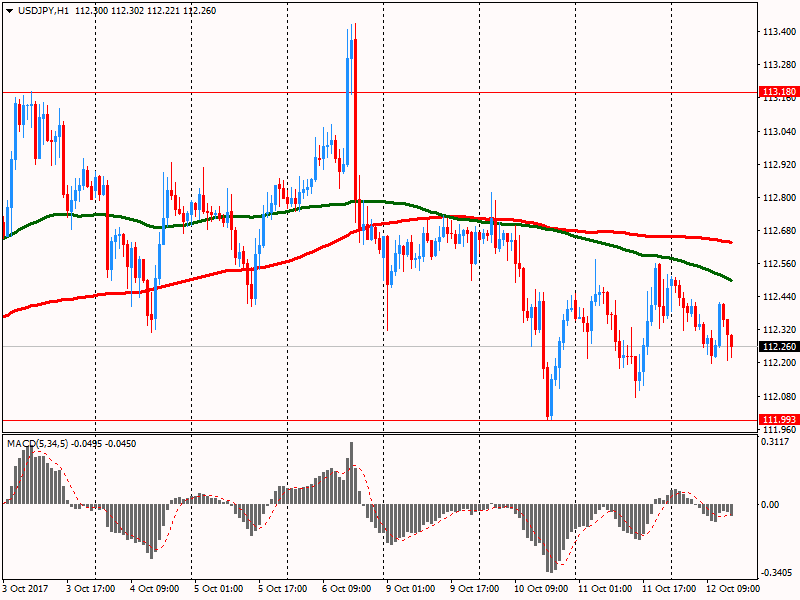Click the red moving average line end point
The width and height of the screenshot is (800, 600).
click(x=732, y=242)
